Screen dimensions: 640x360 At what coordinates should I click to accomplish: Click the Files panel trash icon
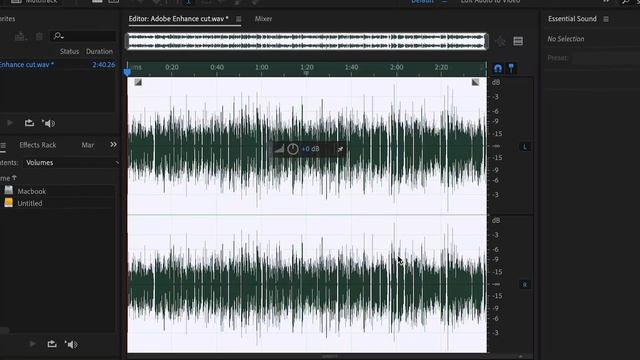coord(39,37)
